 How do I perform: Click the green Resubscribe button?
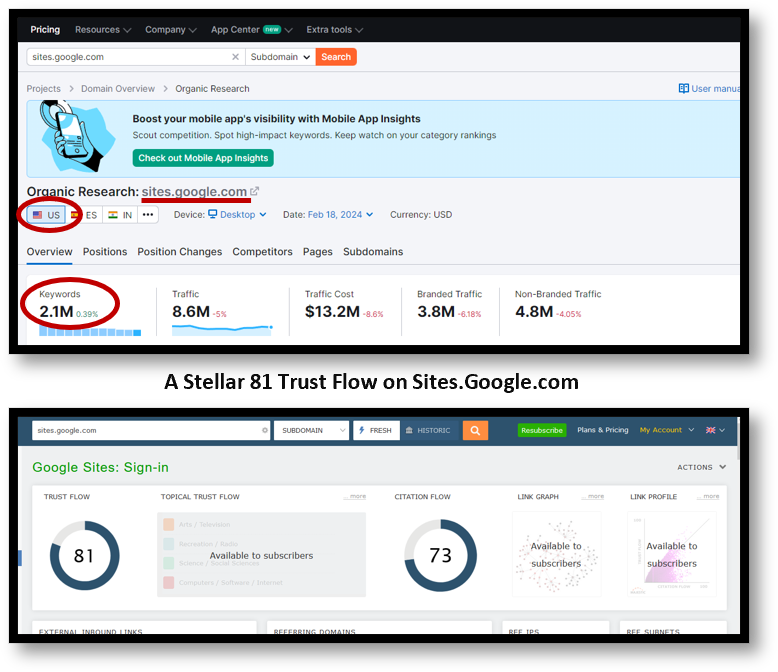coord(542,430)
